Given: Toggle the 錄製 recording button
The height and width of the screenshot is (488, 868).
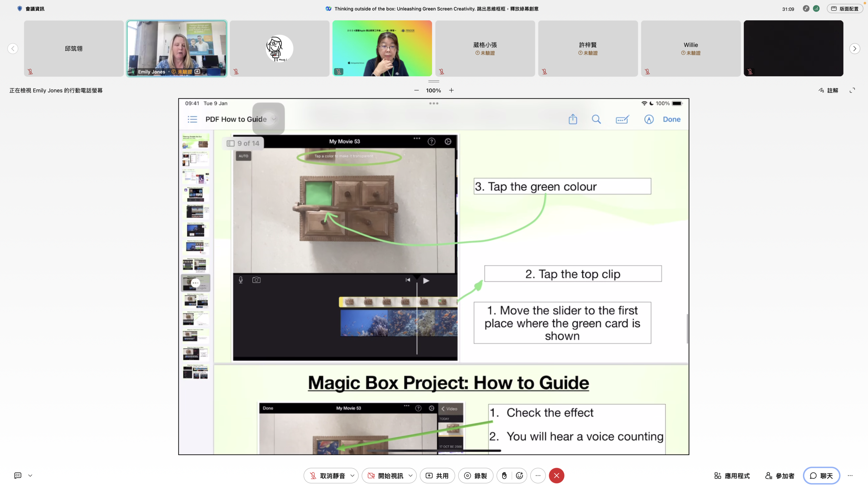Looking at the screenshot, I should click(475, 475).
